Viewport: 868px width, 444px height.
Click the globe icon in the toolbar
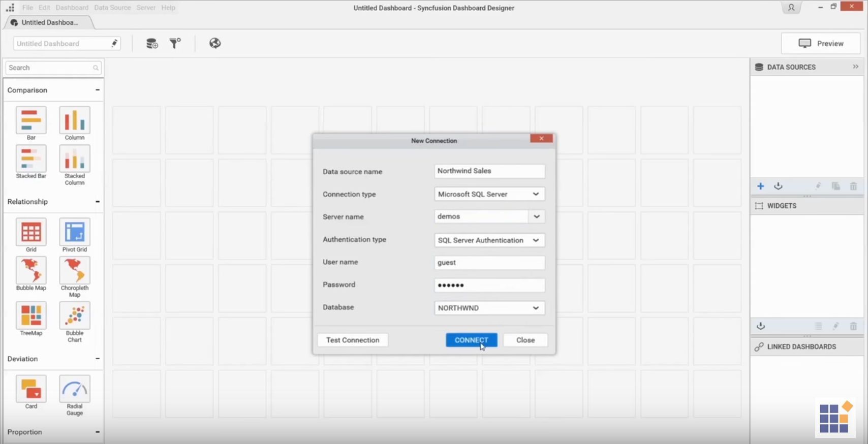tap(215, 43)
